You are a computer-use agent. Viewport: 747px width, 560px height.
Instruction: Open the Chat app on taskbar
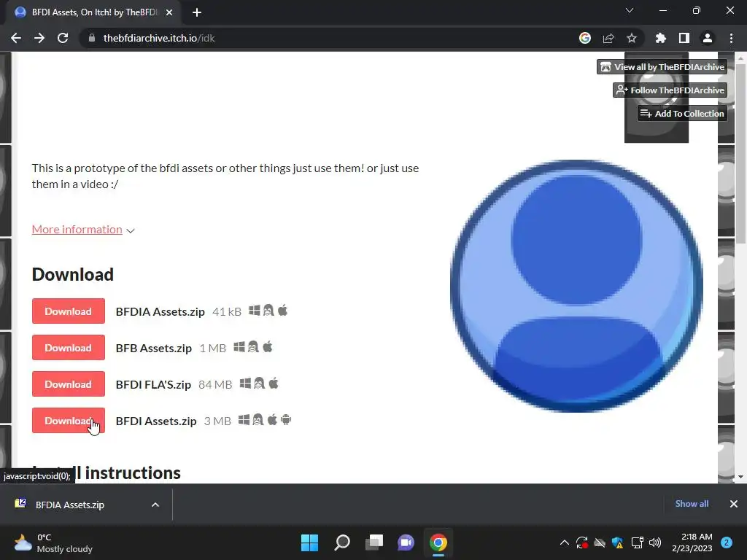click(406, 542)
